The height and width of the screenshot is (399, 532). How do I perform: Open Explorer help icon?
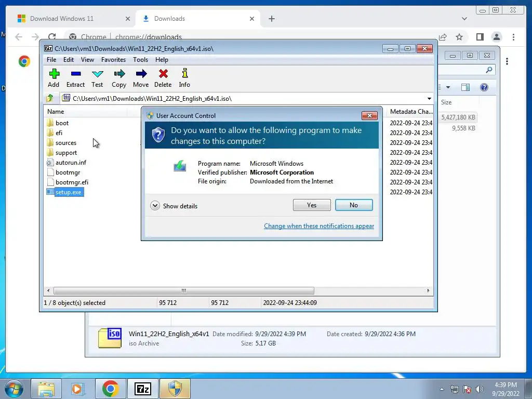click(484, 87)
